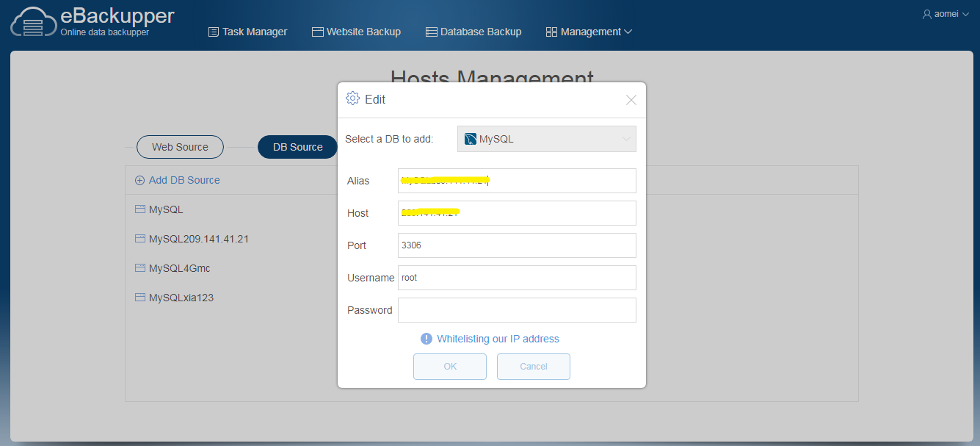Select the MySQLxia123 source entry
Viewport: 980px width, 446px height.
pos(181,298)
